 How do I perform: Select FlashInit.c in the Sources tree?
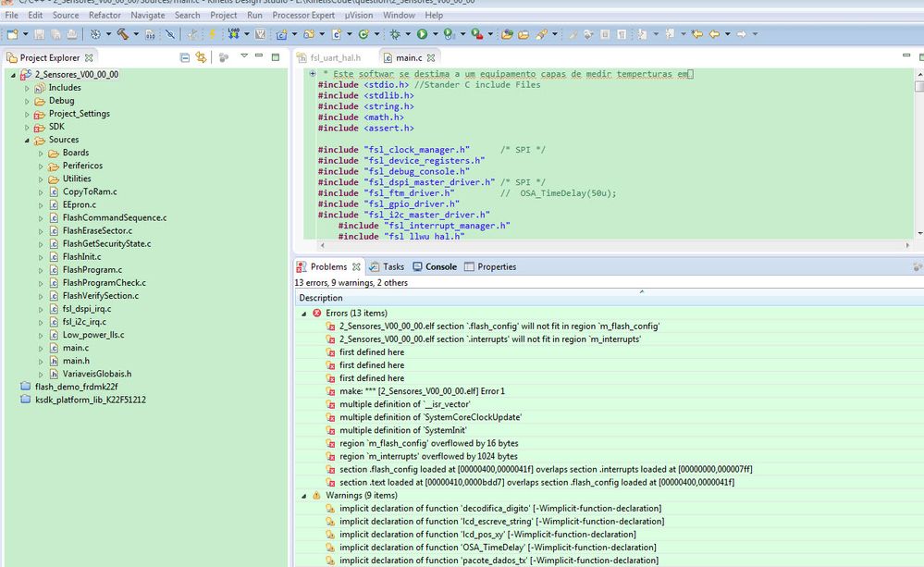point(82,256)
